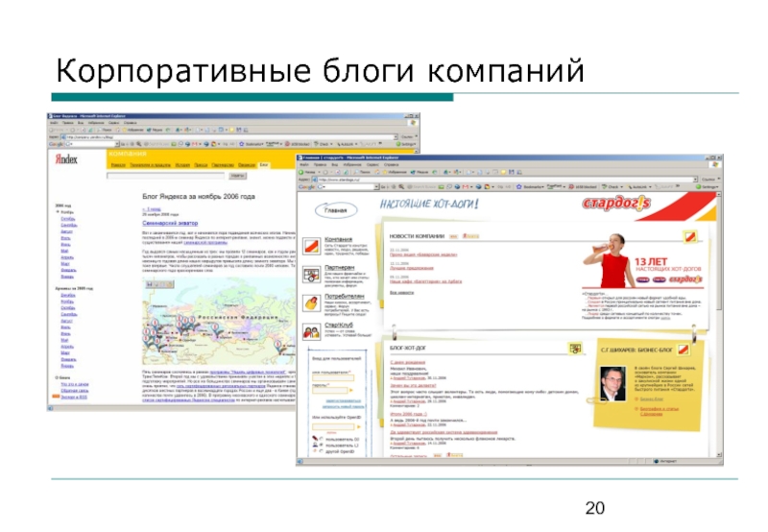
Task: Open the Google search box dropdown in Stardogs window
Action: click(376, 187)
